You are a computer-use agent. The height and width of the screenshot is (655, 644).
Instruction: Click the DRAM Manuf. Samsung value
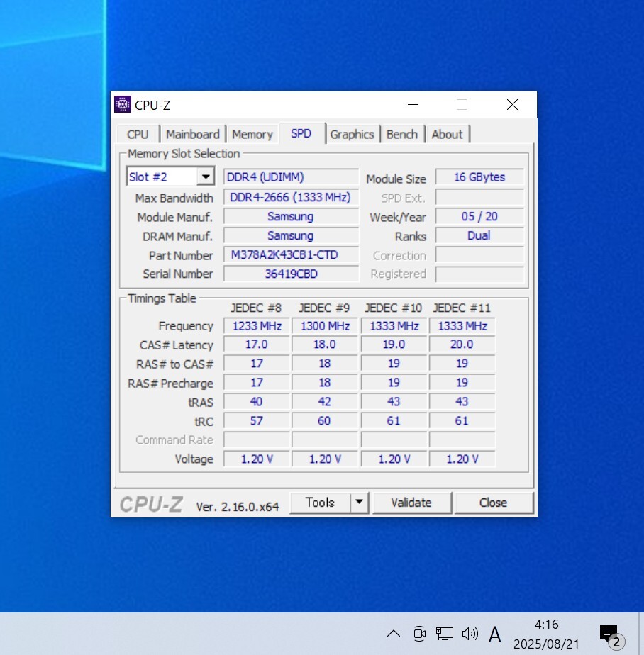291,235
